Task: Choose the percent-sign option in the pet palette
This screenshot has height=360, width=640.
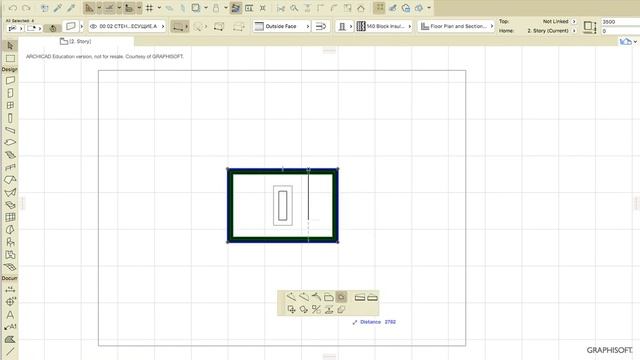Action: click(x=316, y=310)
